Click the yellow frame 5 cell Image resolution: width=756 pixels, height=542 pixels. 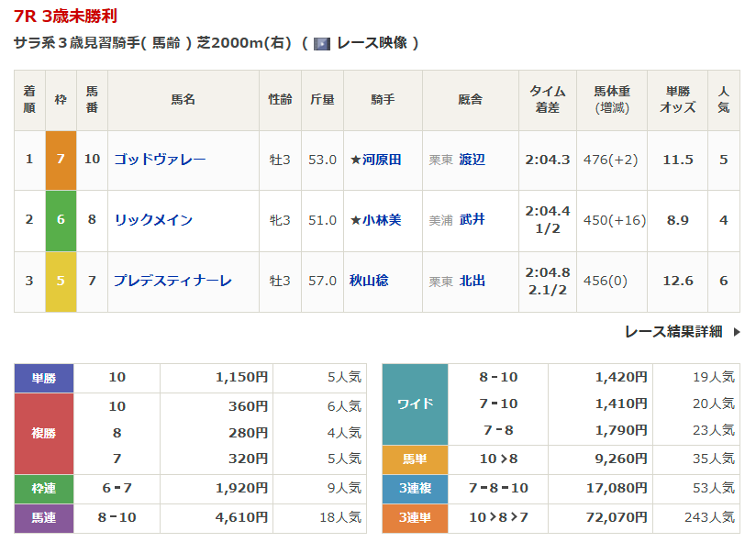pos(61,281)
